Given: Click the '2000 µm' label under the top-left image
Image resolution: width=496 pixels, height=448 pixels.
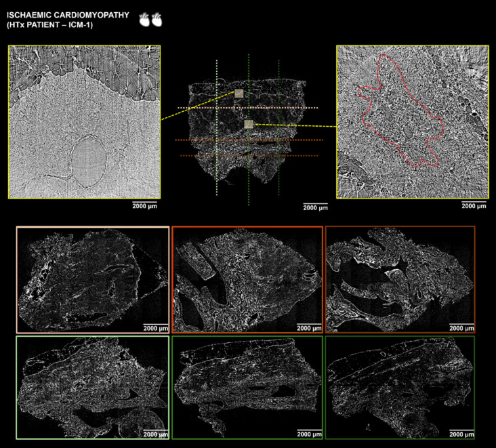Looking at the screenshot, I should [144, 206].
